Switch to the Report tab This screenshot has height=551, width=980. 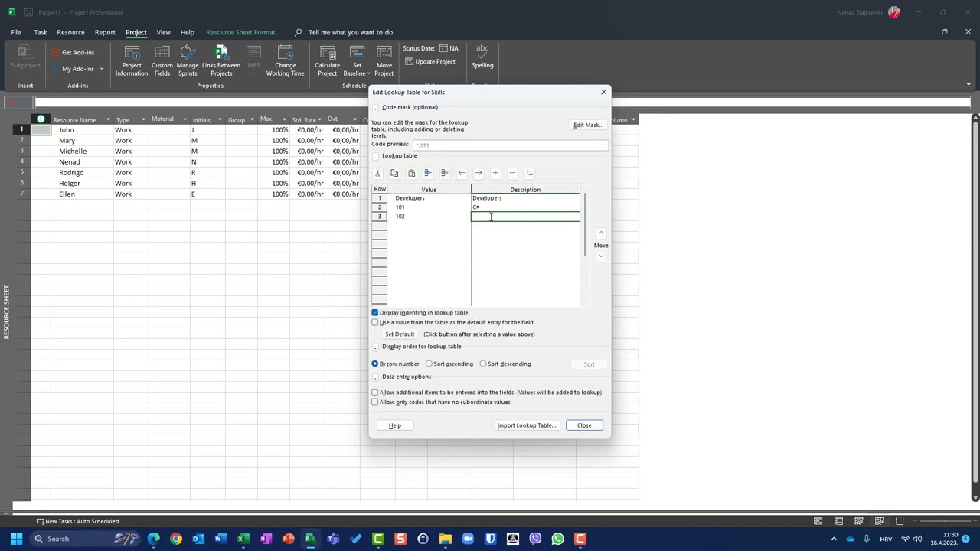click(105, 32)
